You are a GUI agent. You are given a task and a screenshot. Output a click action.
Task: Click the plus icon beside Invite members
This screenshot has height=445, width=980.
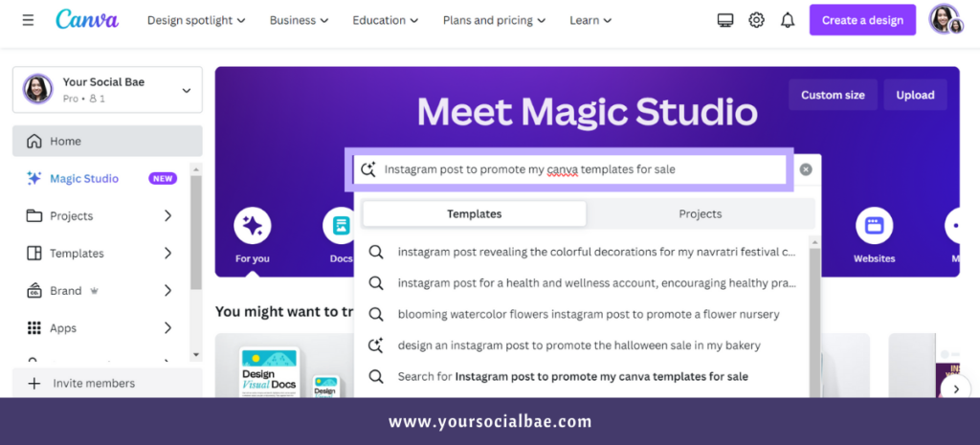(34, 383)
